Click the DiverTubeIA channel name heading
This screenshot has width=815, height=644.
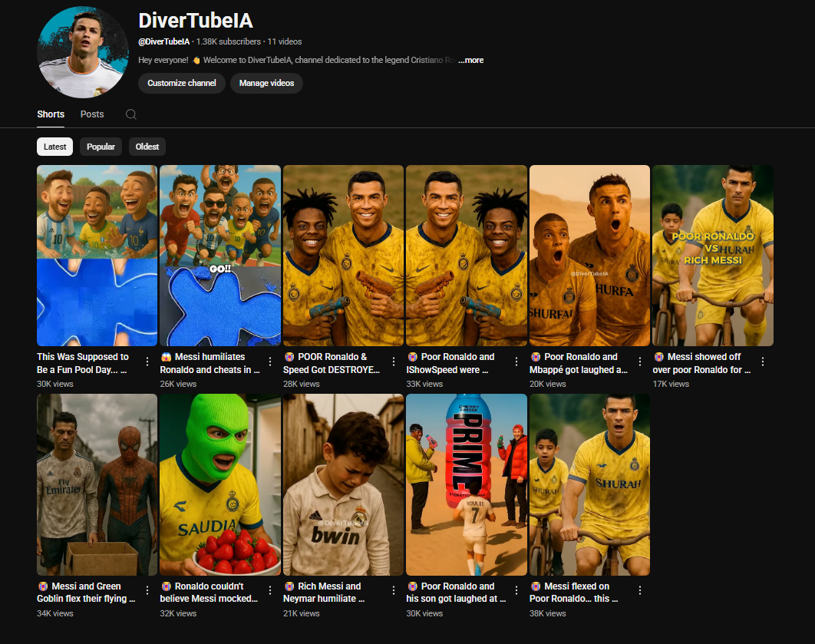tap(196, 21)
